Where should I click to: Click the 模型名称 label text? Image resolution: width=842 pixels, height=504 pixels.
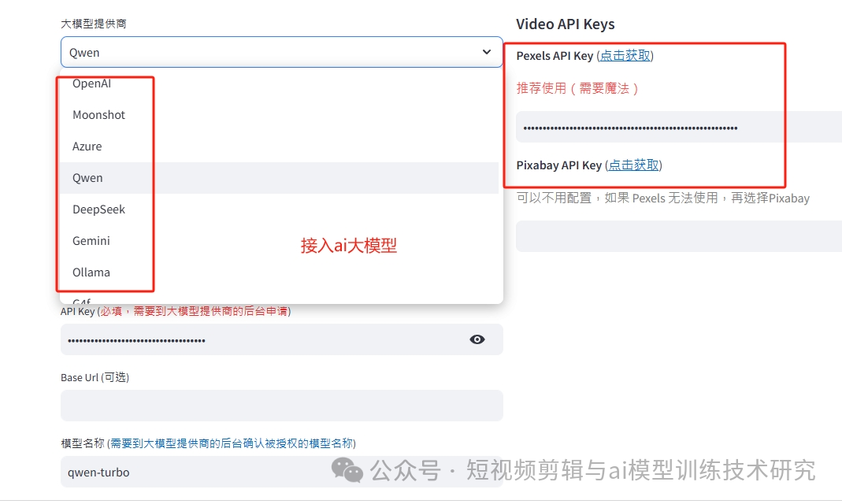click(x=82, y=443)
